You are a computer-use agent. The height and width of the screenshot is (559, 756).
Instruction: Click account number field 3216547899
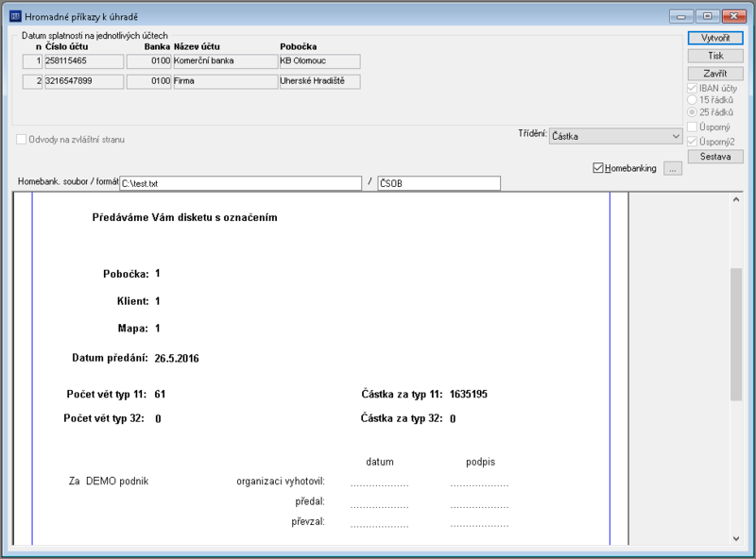pyautogui.click(x=84, y=81)
